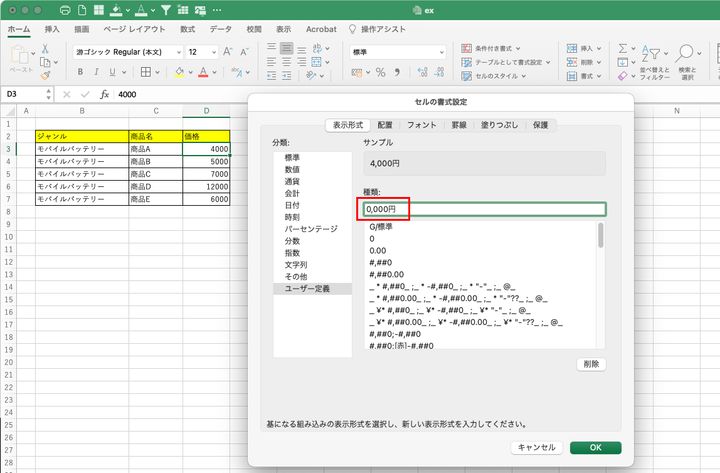Click the yellow fill color swatch icon
This screenshot has height=473, width=720.
click(x=179, y=72)
